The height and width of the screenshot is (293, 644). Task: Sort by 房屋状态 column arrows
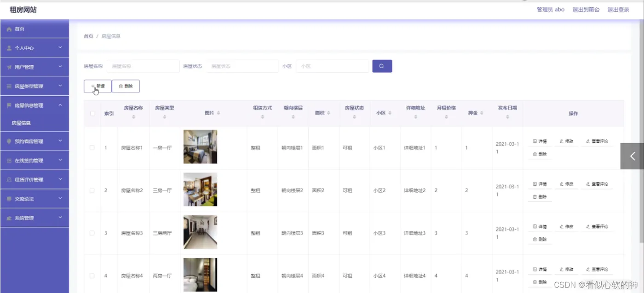[x=354, y=117]
